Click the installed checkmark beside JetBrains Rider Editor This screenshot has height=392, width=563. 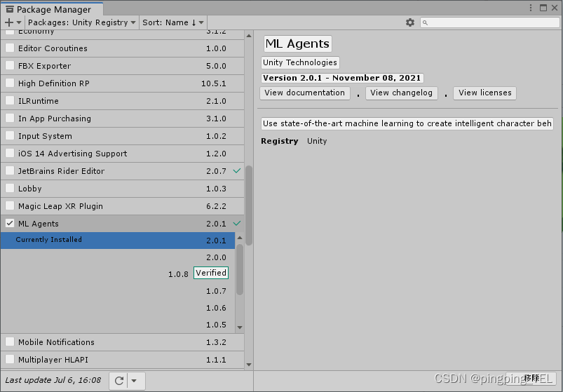coord(236,171)
